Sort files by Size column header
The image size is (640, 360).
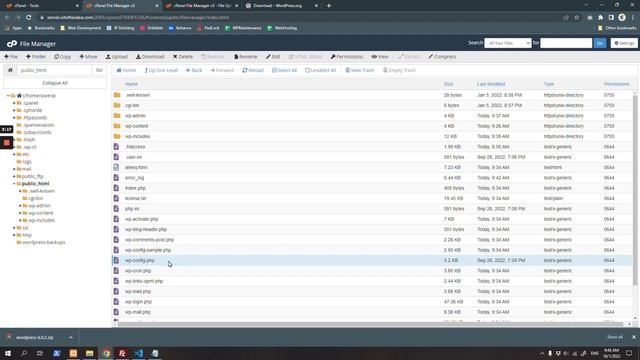[449, 84]
